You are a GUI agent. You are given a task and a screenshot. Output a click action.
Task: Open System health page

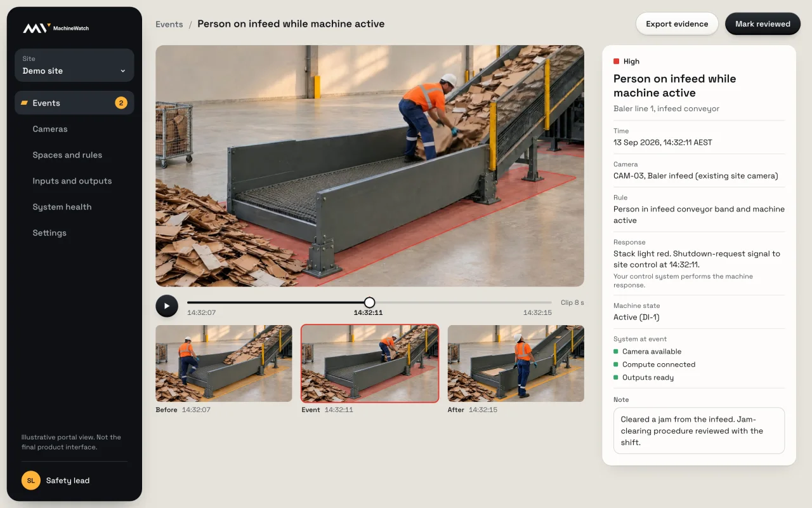(x=62, y=207)
